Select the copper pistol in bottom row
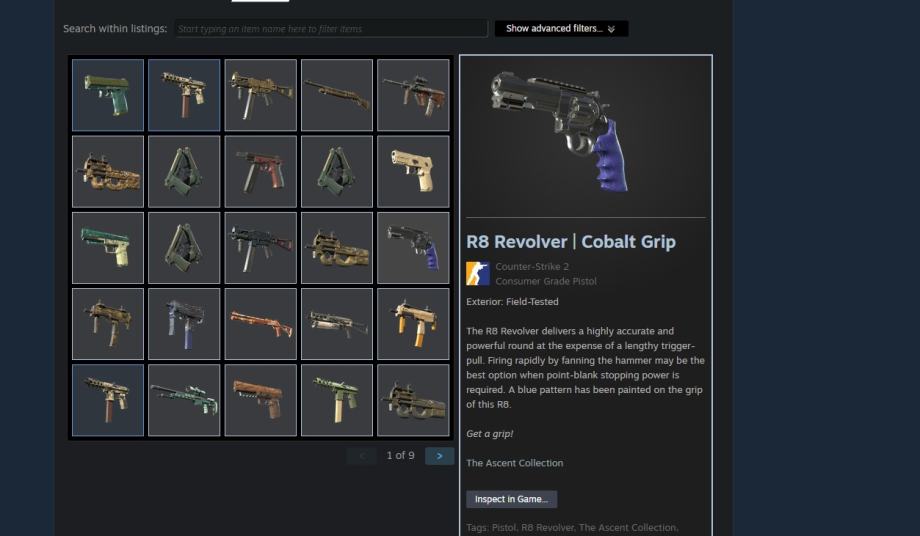The image size is (920, 536). click(261, 400)
